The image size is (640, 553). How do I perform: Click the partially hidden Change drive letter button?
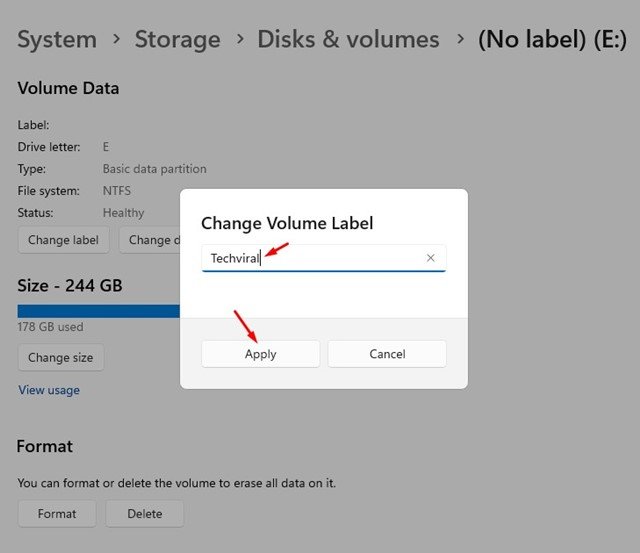click(x=149, y=240)
